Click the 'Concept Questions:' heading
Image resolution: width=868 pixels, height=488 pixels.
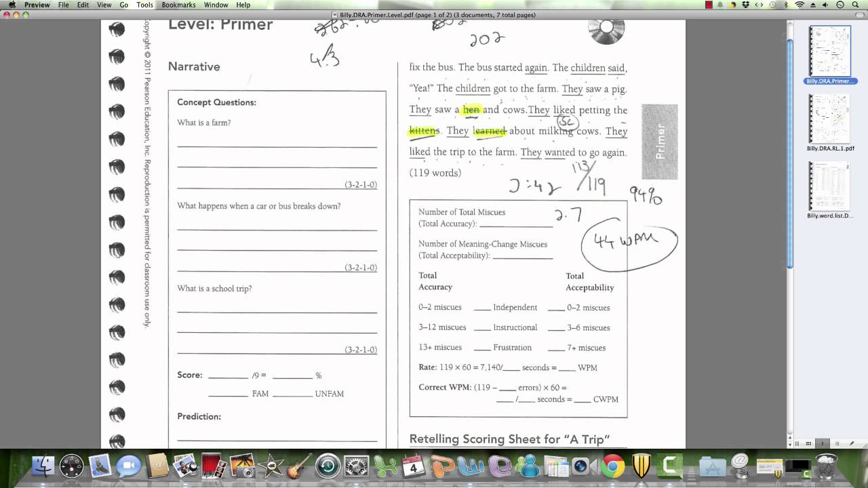pos(216,102)
